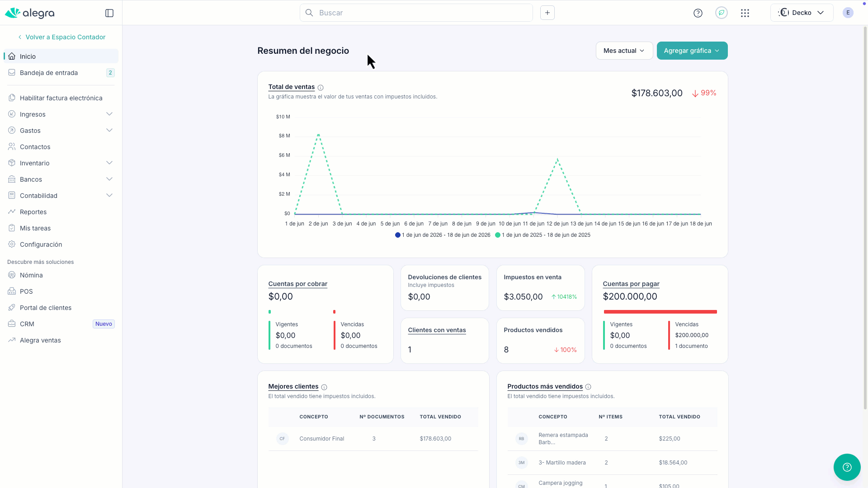This screenshot has height=488, width=868.
Task: Open the help question mark icon in header
Action: [698, 13]
